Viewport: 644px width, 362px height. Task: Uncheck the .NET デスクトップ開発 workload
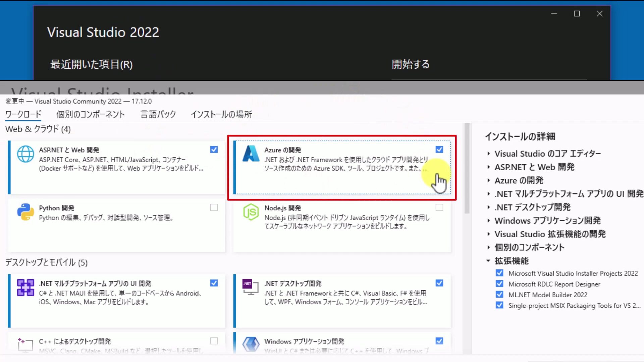pos(439,283)
